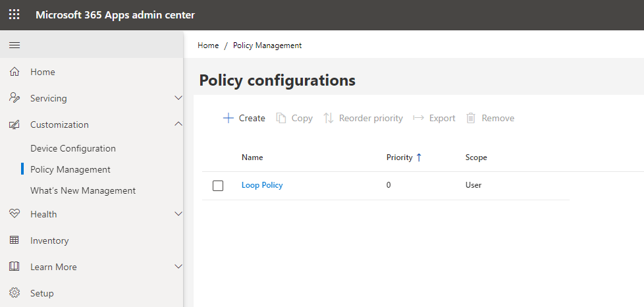The image size is (644, 307).
Task: Click the Remove trash can icon
Action: point(471,118)
